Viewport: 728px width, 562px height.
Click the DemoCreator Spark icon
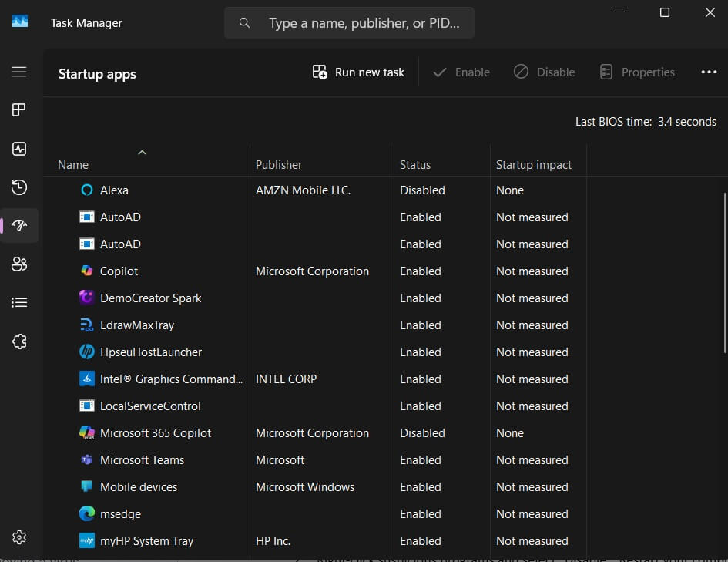tap(87, 298)
